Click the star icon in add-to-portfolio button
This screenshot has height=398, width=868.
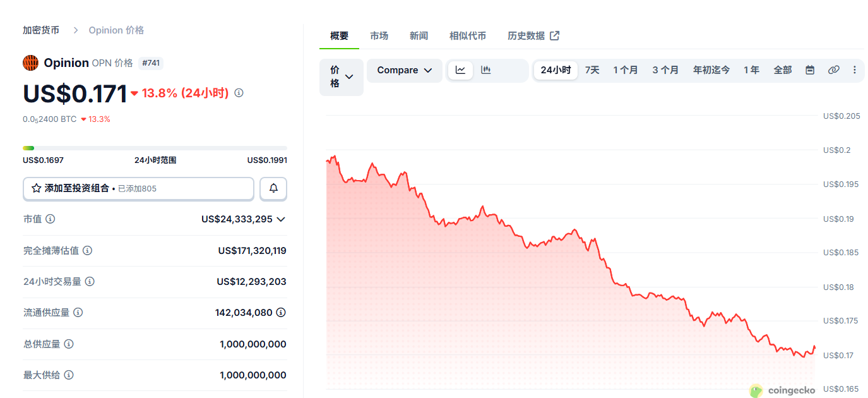point(37,188)
